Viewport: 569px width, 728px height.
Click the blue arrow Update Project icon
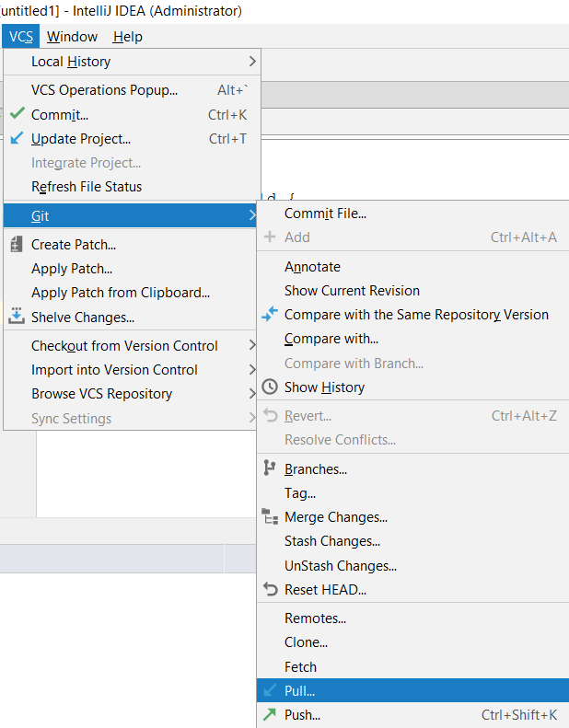17,139
